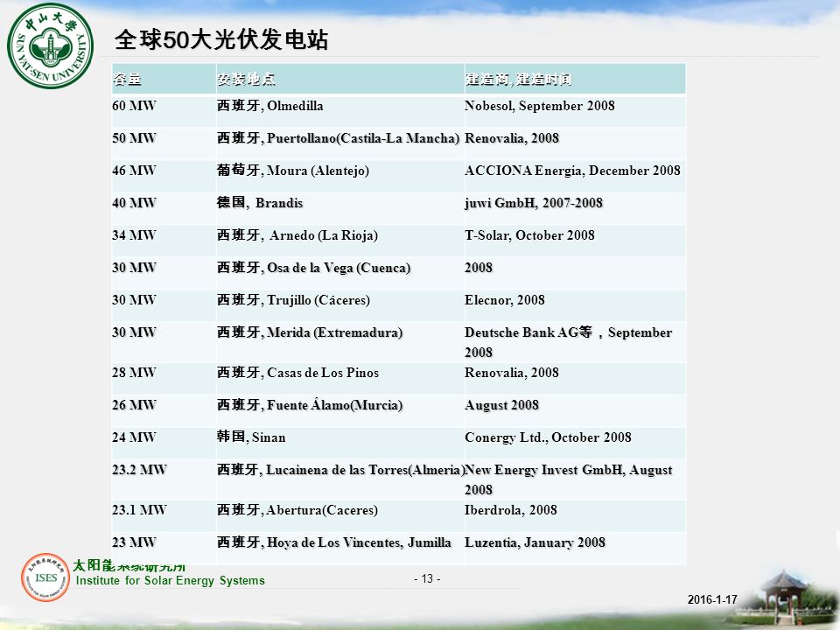
Task: Select the Elecnor, 2008 cell
Action: [x=575, y=304]
